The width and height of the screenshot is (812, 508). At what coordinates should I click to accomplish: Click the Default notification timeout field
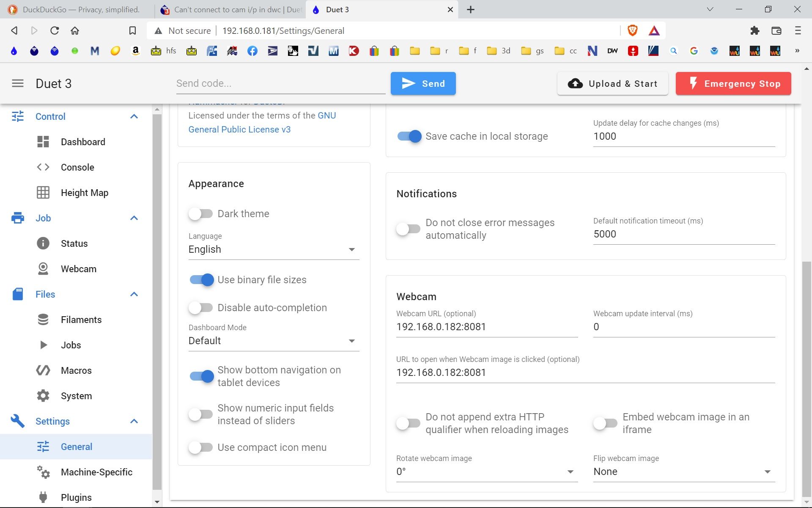[x=684, y=234]
